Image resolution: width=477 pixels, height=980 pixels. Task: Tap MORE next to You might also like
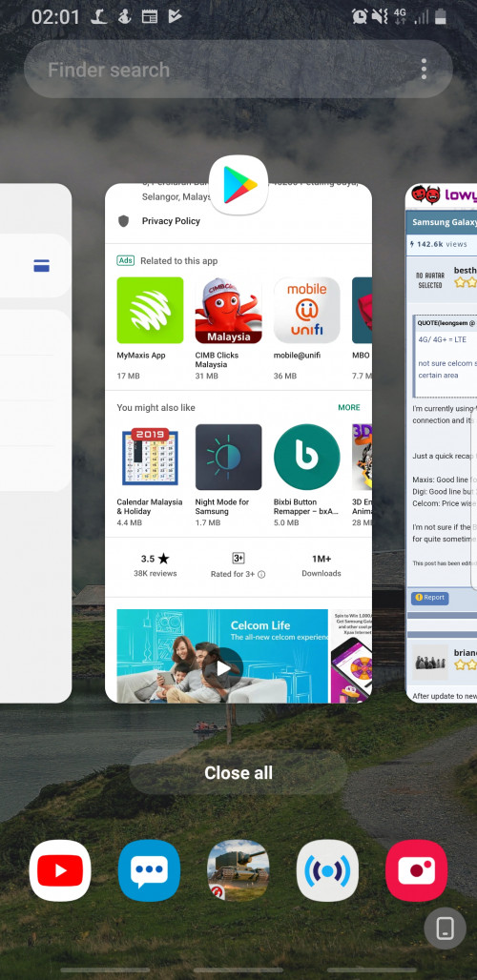pos(349,407)
